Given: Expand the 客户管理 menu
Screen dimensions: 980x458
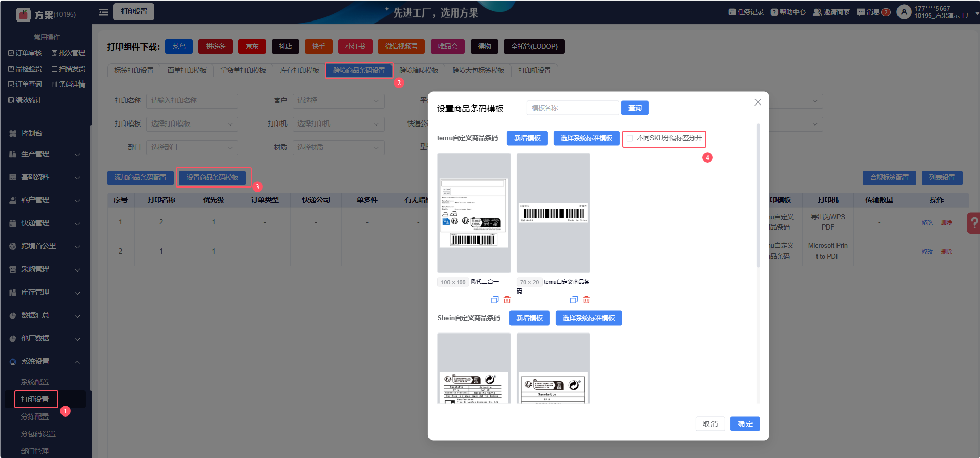Looking at the screenshot, I should 46,200.
